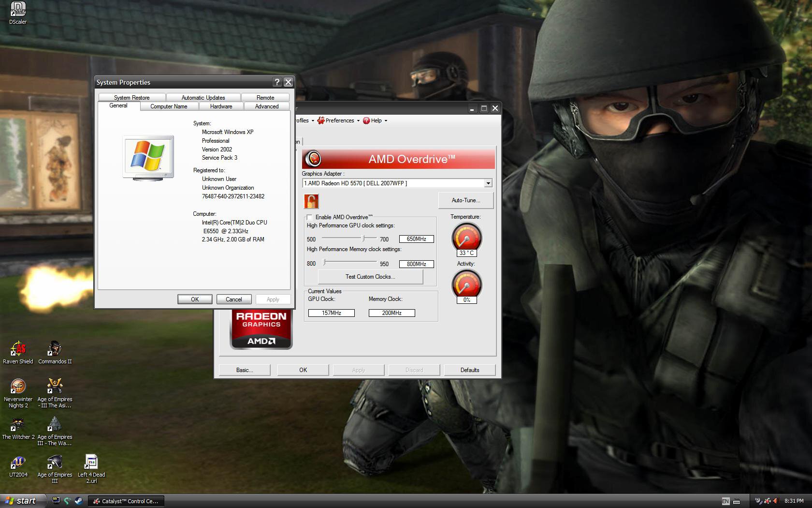812x508 pixels.
Task: Click the 800MHz memory clock field
Action: click(417, 264)
